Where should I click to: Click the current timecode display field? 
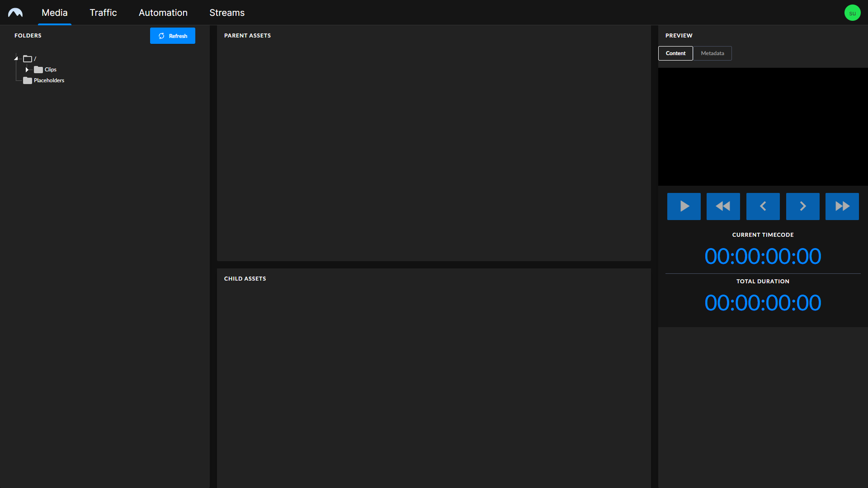pyautogui.click(x=763, y=256)
